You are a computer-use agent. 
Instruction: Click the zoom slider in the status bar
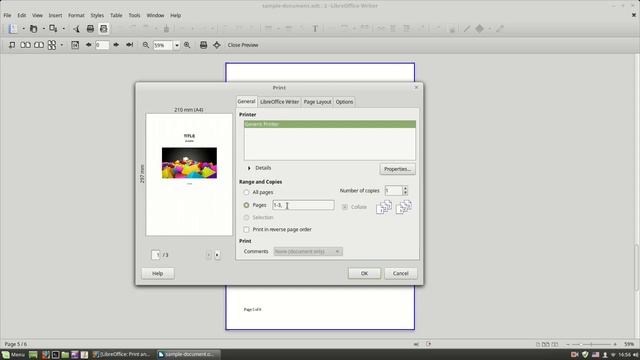pyautogui.click(x=591, y=344)
